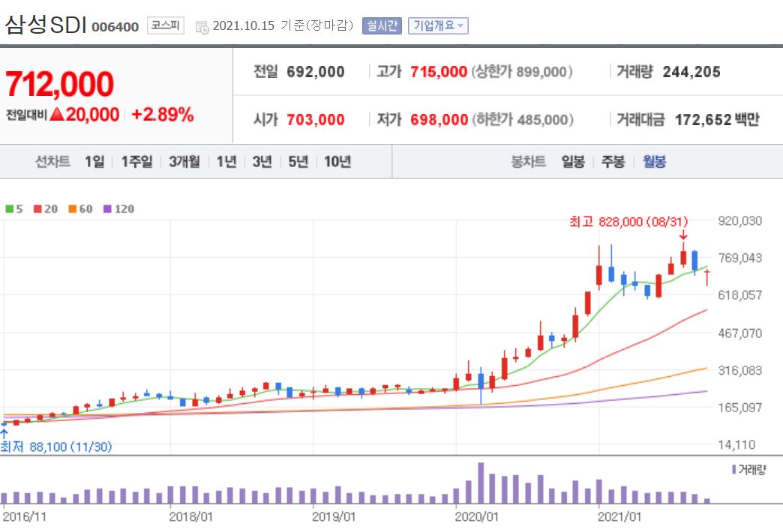Click the 2021.10.15 기준(장마감) date text
783x532 pixels.
pos(283,25)
